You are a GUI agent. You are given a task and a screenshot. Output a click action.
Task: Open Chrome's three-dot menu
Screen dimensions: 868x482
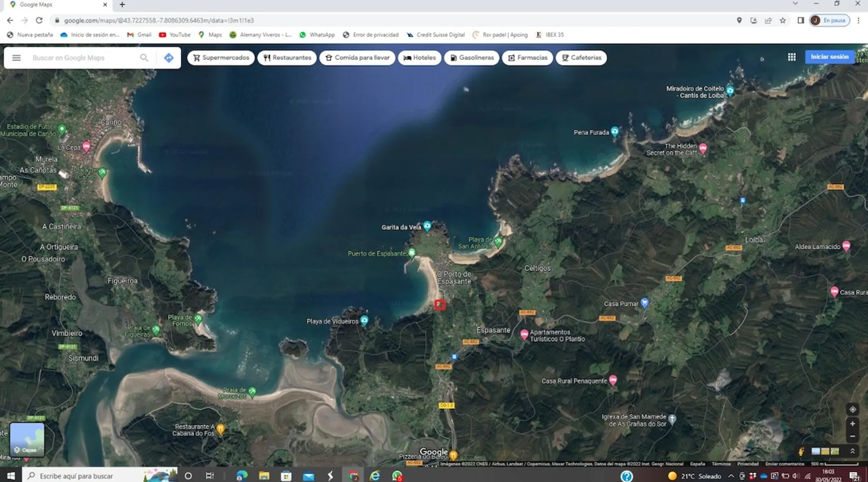858,20
